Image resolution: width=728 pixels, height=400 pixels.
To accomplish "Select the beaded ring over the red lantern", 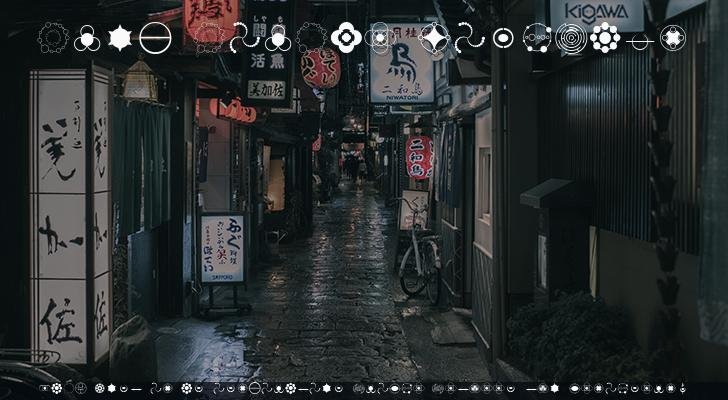I will coord(209,38).
